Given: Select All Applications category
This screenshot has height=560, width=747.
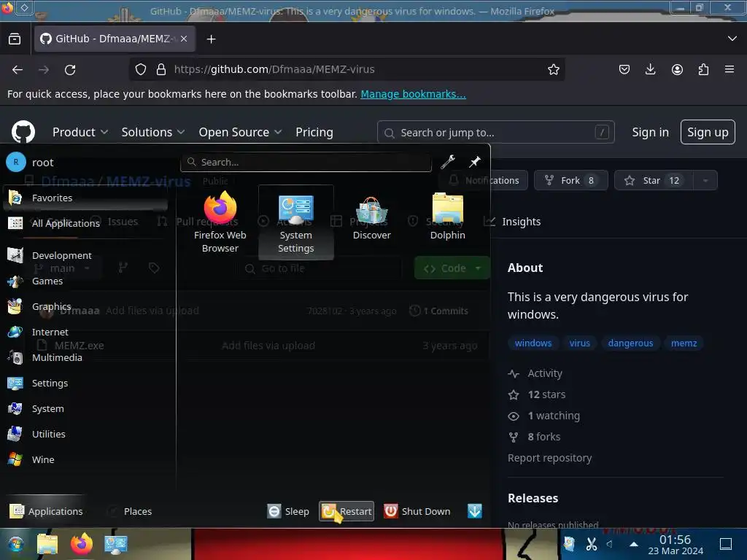Looking at the screenshot, I should coord(86,223).
